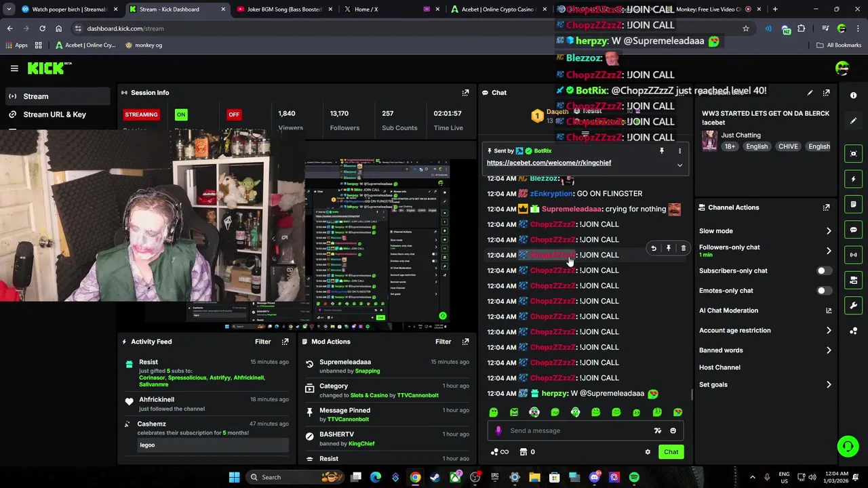Open the three-dot menu on pinned message

click(679, 151)
